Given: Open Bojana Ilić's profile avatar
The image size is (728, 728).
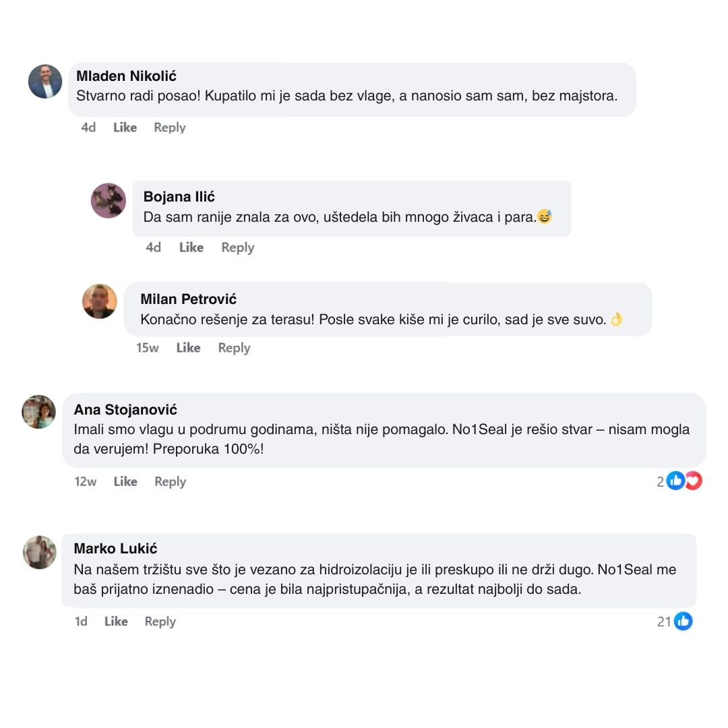Looking at the screenshot, I should 109,200.
